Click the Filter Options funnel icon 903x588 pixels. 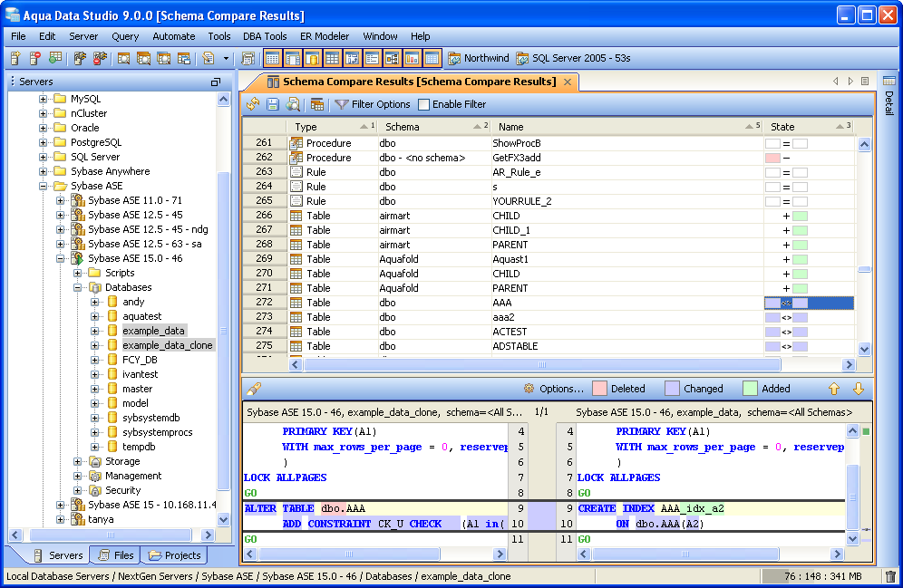pos(342,105)
